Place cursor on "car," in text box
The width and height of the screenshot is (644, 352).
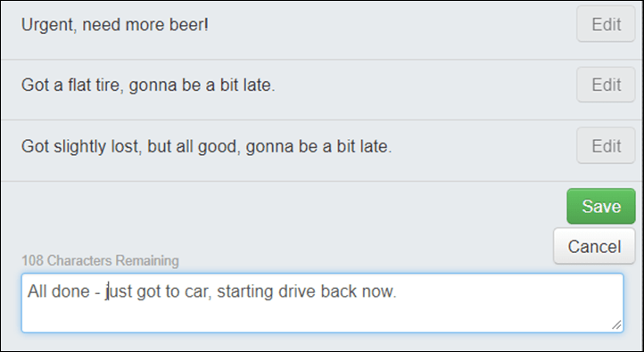click(x=198, y=291)
